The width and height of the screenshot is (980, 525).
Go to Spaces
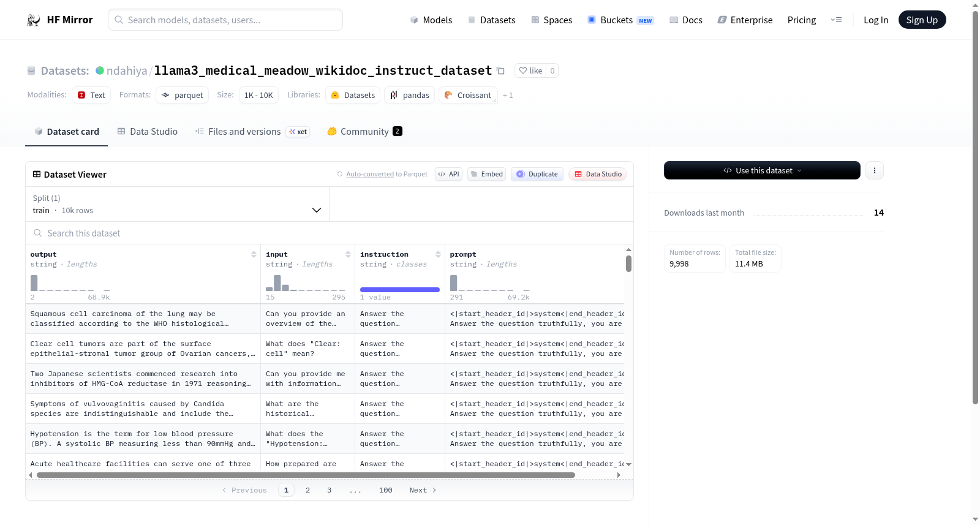pos(551,20)
